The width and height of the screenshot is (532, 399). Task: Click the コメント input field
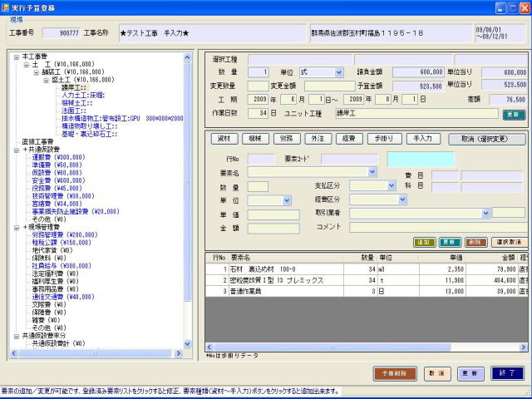(439, 227)
